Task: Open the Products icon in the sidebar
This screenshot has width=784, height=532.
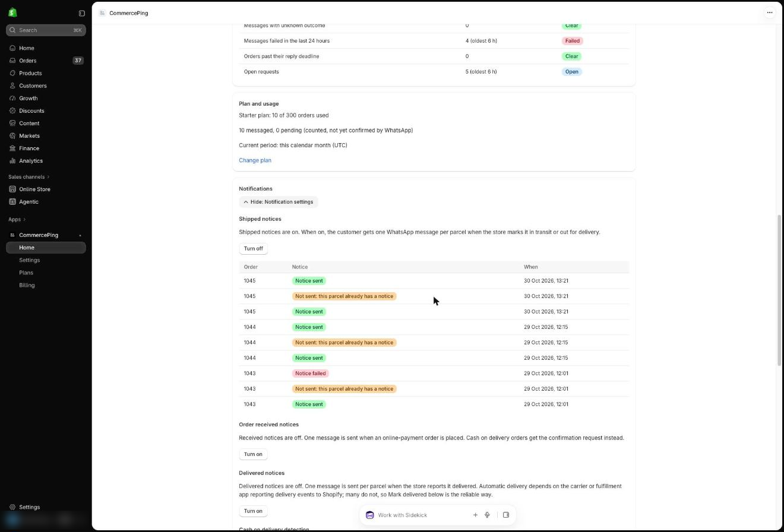Action: point(12,73)
